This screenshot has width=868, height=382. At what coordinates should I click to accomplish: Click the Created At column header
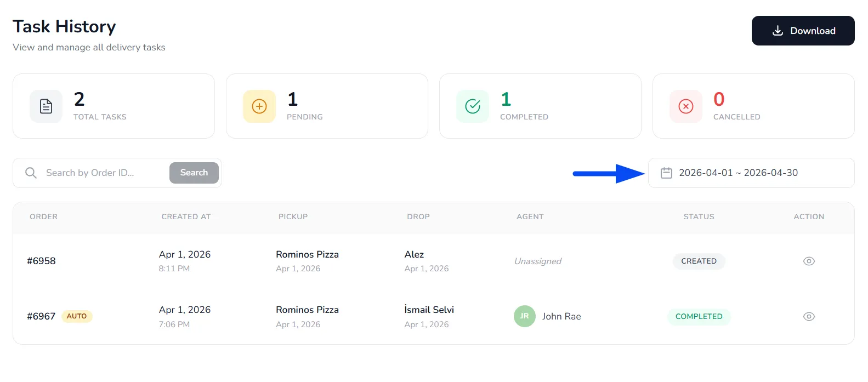(x=186, y=216)
